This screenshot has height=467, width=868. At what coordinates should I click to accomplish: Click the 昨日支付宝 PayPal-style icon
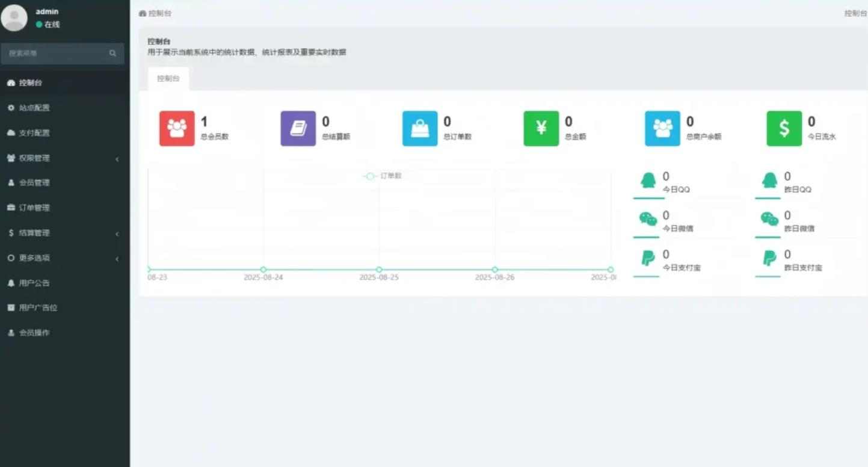coord(769,258)
